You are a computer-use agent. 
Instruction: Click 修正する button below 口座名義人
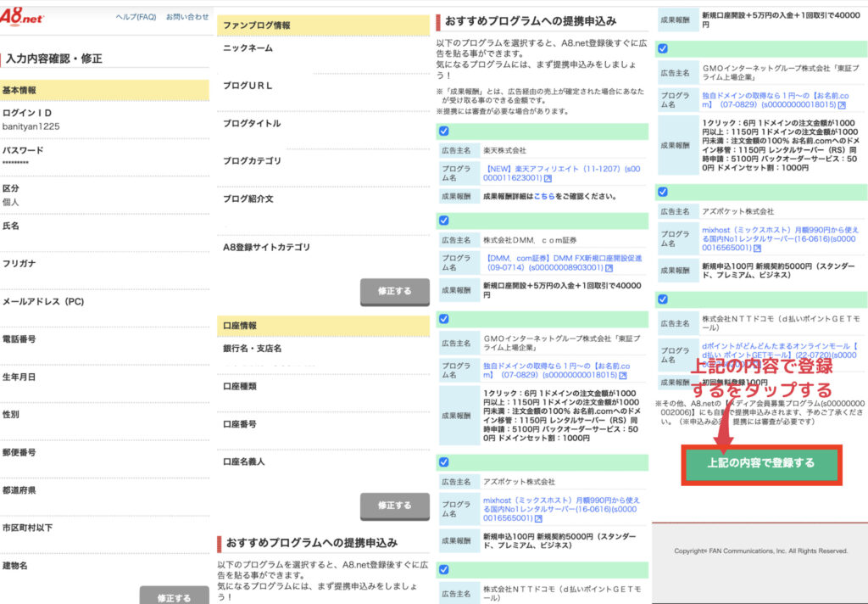(x=395, y=506)
